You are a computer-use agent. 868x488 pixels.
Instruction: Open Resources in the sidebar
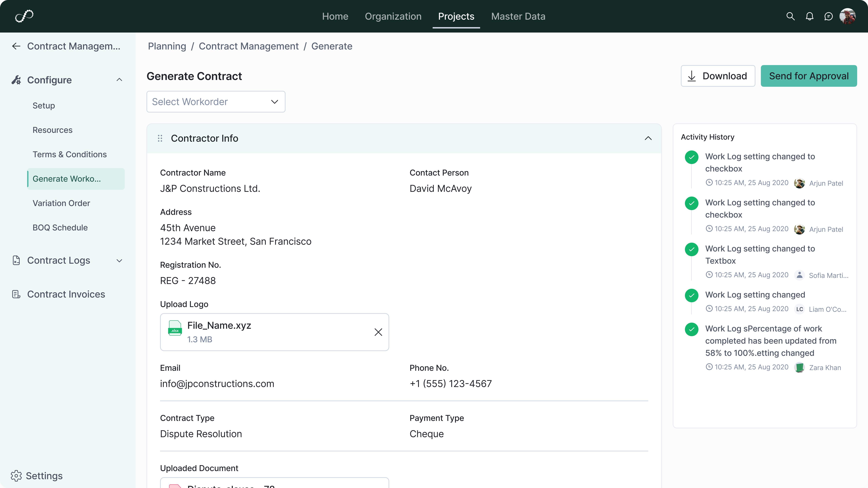pos(53,130)
